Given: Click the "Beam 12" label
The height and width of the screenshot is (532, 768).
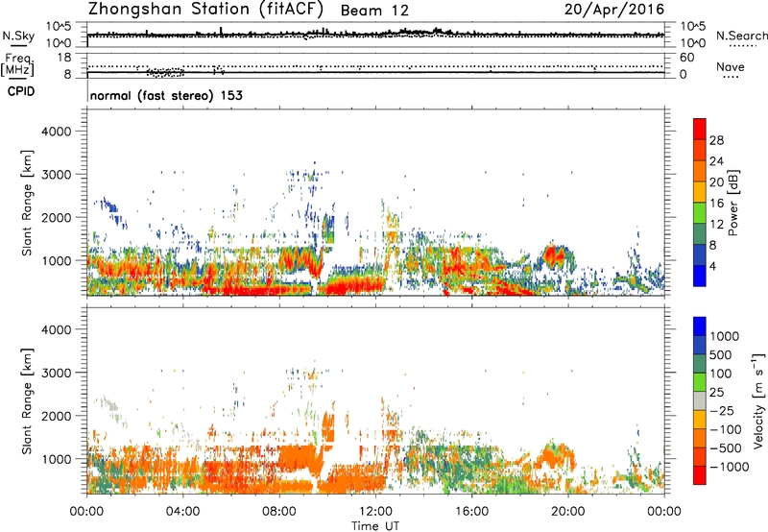Looking at the screenshot, I should 374,11.
